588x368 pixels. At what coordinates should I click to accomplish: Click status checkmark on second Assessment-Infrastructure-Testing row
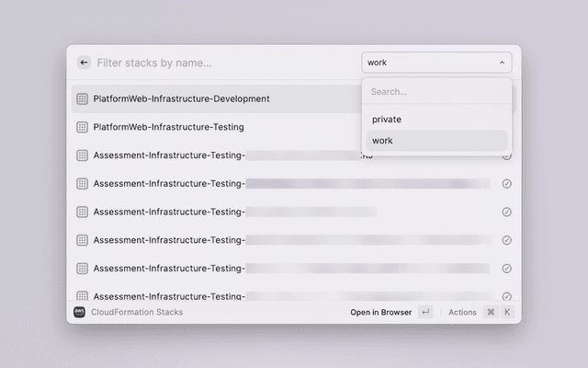pos(506,184)
